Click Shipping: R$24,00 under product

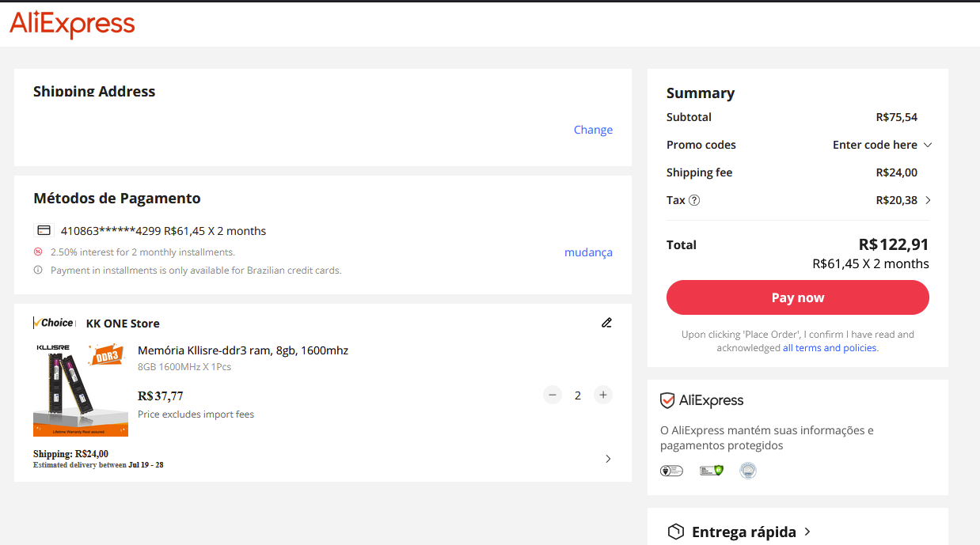(x=70, y=454)
